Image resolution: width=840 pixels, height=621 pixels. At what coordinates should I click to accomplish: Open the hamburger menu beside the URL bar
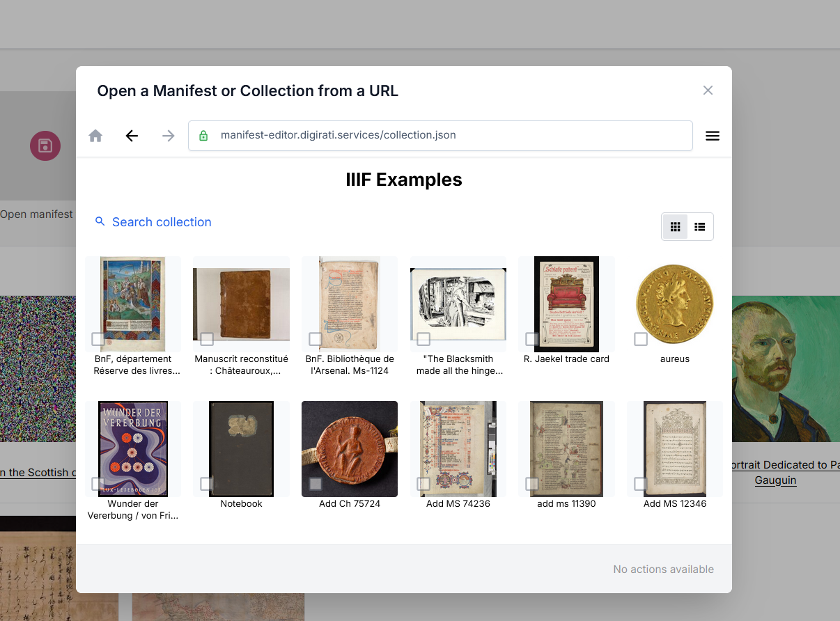pyautogui.click(x=713, y=136)
